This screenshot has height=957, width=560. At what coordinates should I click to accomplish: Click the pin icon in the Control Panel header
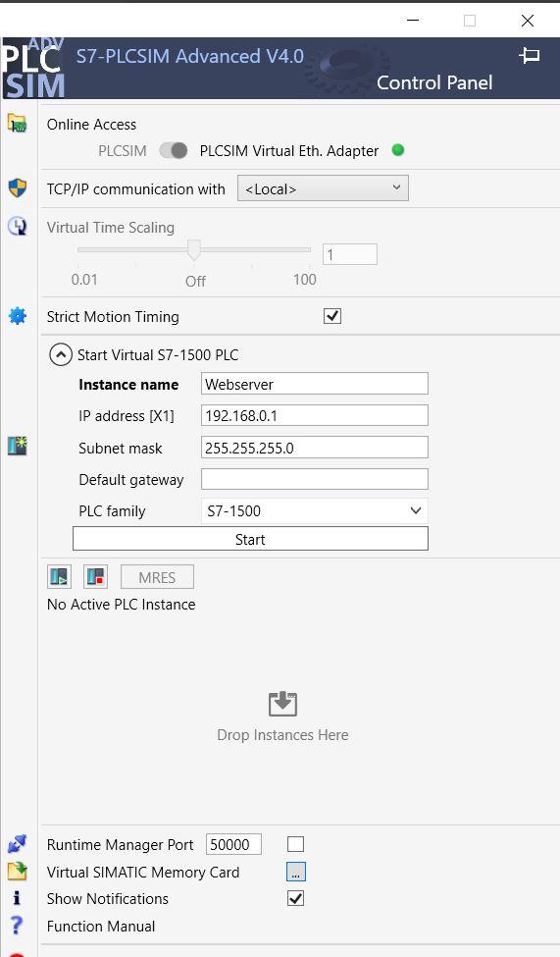pyautogui.click(x=529, y=56)
